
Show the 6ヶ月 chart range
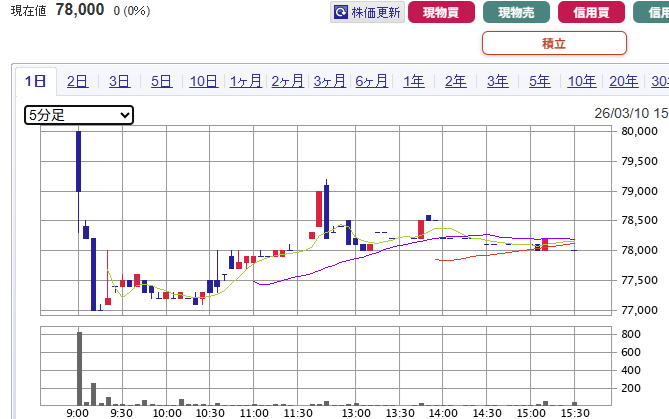click(371, 82)
